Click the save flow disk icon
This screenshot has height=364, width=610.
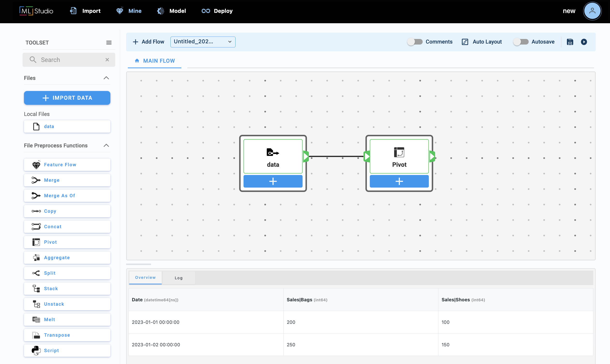click(570, 42)
